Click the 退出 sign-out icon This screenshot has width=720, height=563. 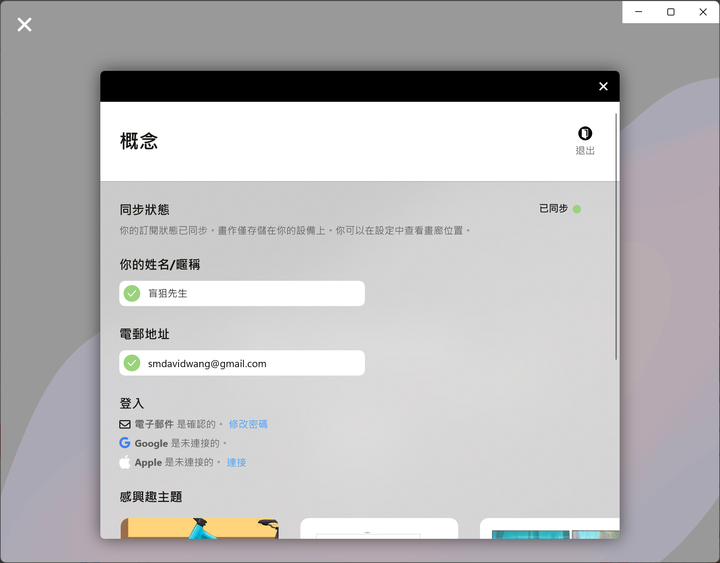tap(585, 133)
